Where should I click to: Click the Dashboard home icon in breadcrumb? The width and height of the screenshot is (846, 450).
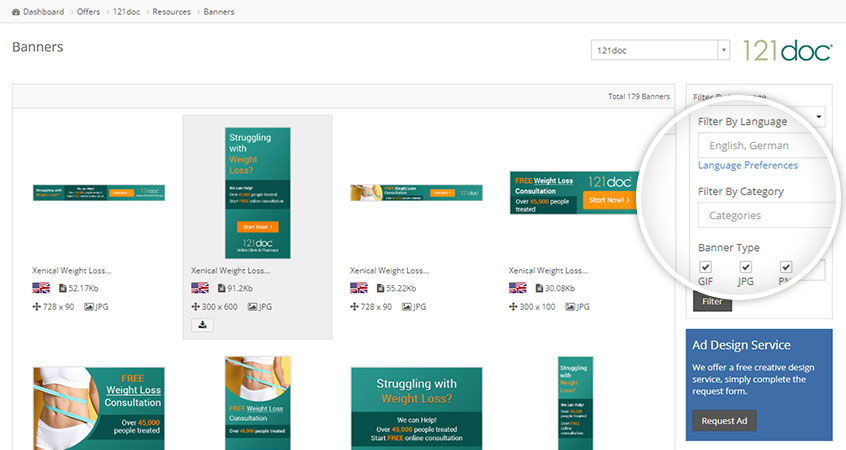(x=16, y=12)
